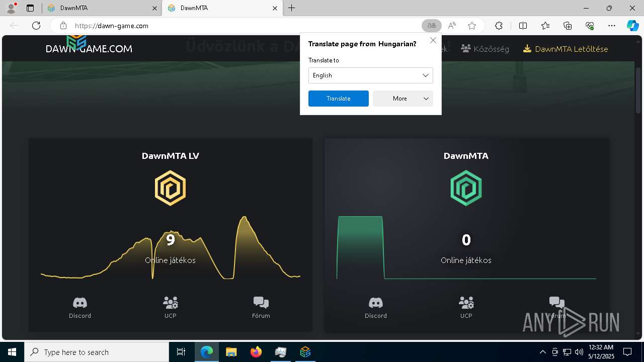
Task: Click the 0 online players count
Action: click(x=466, y=240)
